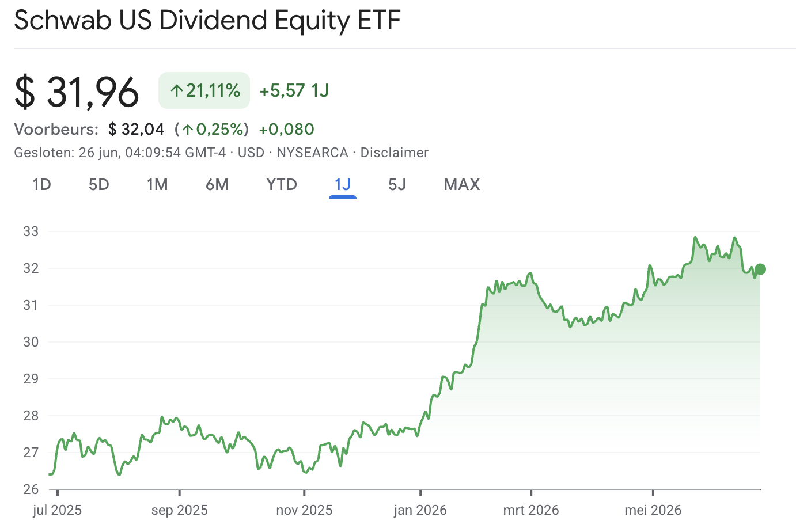Click the +5,57 1J change text
Image resolution: width=796 pixels, height=532 pixels.
click(x=294, y=90)
